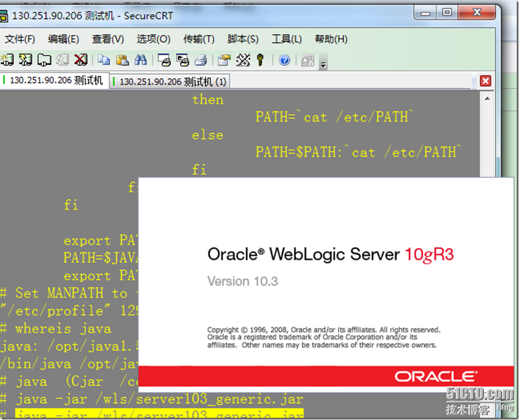519x420 pixels.
Task: Click the Public Key Assistant key icon
Action: click(260, 60)
